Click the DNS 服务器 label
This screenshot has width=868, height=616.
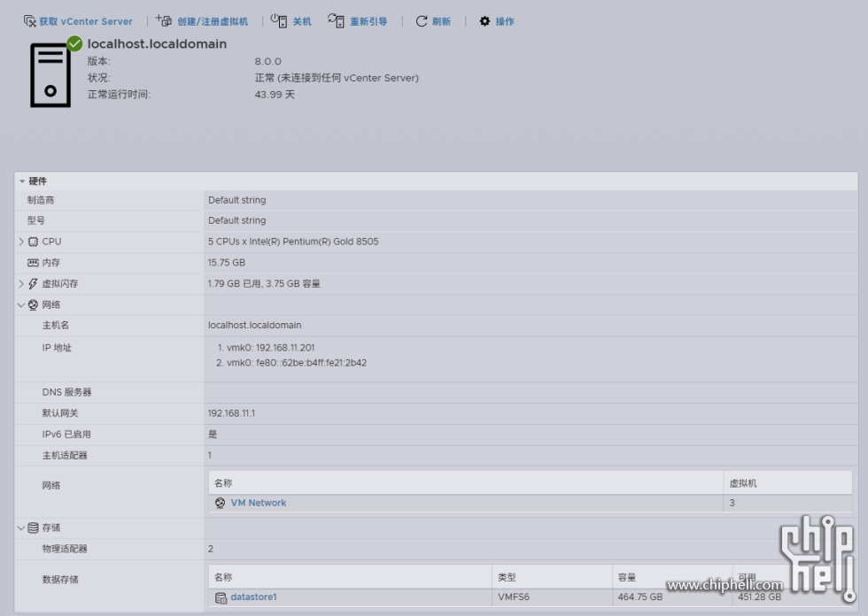66,392
